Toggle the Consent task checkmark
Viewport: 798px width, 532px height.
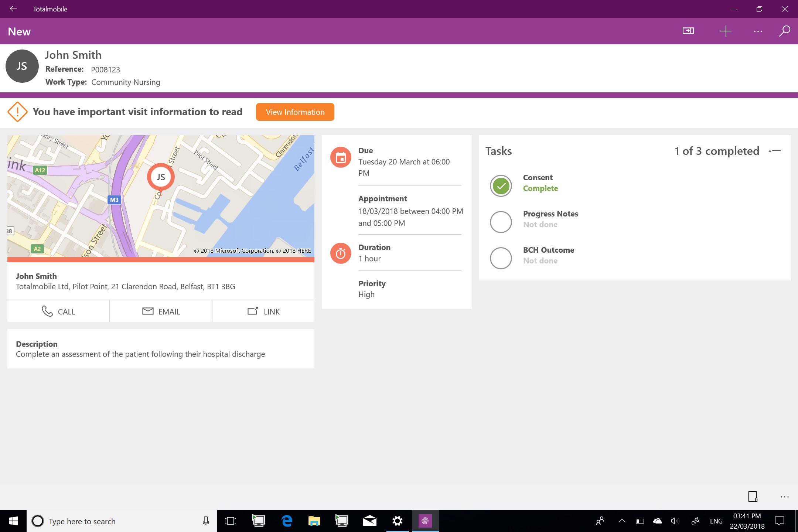pos(501,186)
